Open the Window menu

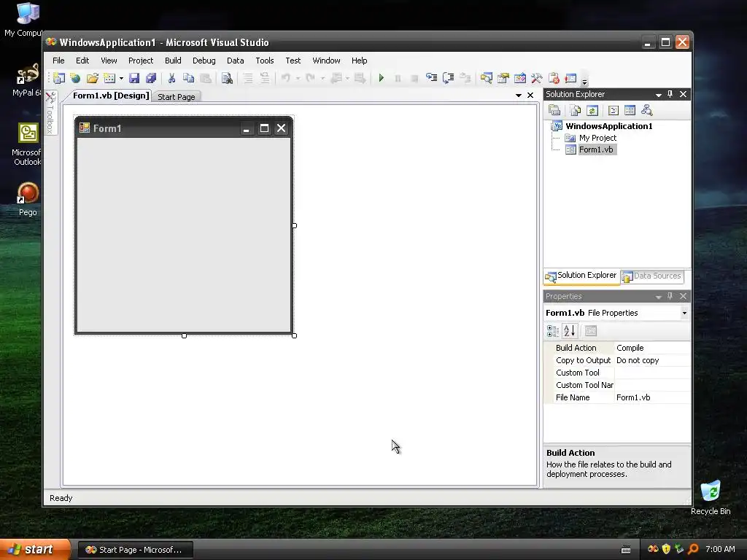[x=326, y=61]
